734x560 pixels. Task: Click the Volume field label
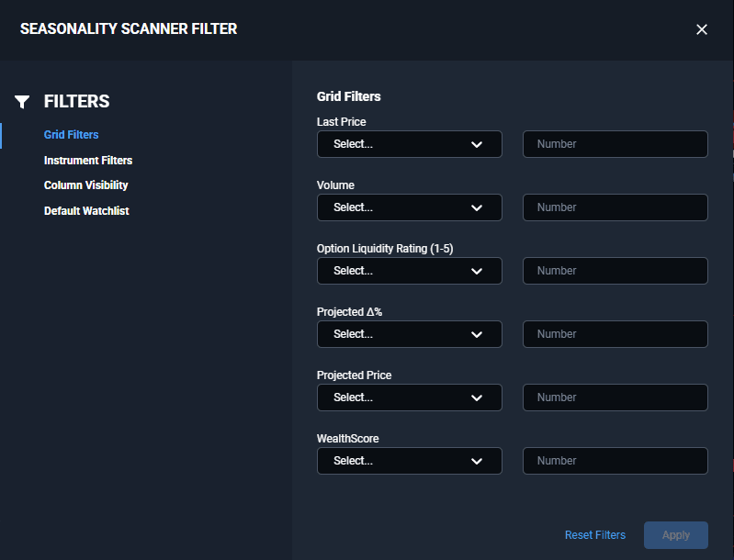[x=335, y=185]
